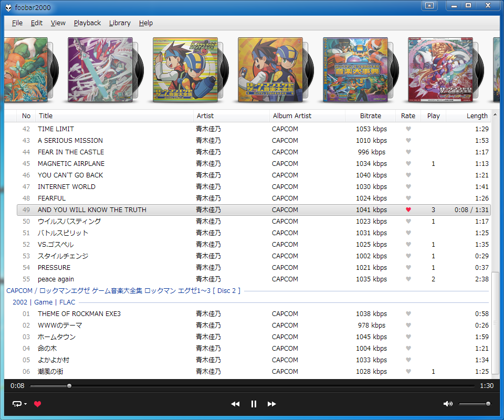Screen dimensions: 504x420
Task: Click the seek bar progress slider
Action: click(69, 386)
